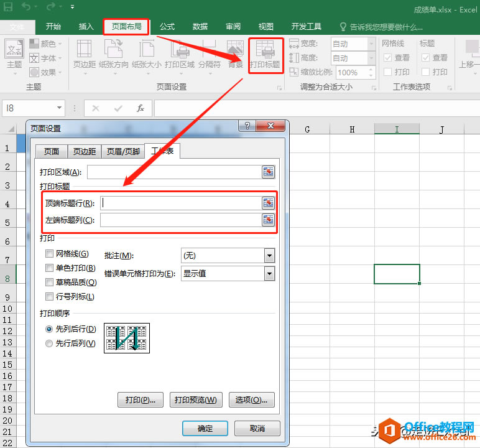Click the 告诉我您想要做什么 search box

pos(381,27)
